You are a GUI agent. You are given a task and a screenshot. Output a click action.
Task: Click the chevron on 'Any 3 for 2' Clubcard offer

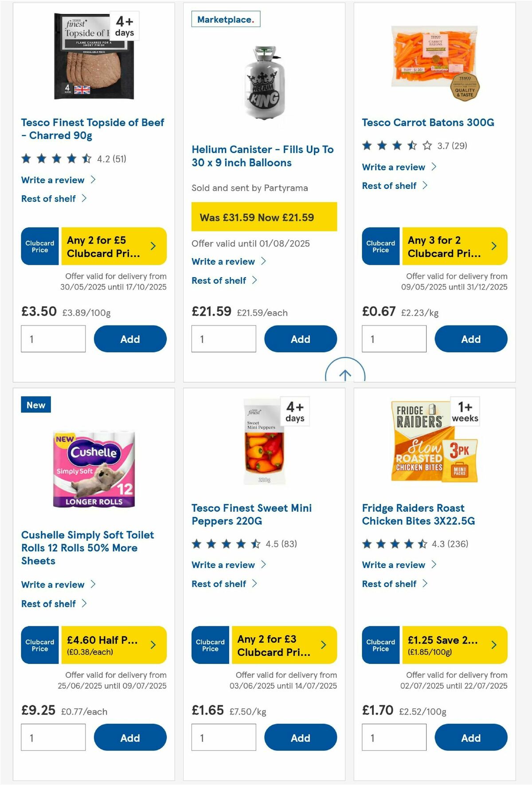pos(493,246)
